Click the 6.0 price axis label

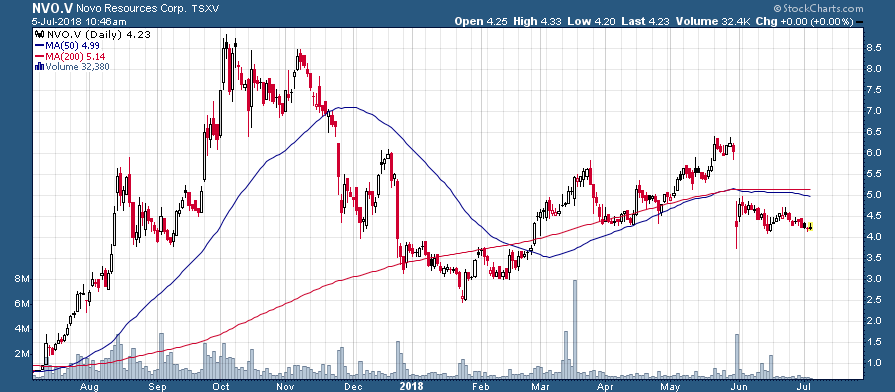pyautogui.click(x=873, y=153)
